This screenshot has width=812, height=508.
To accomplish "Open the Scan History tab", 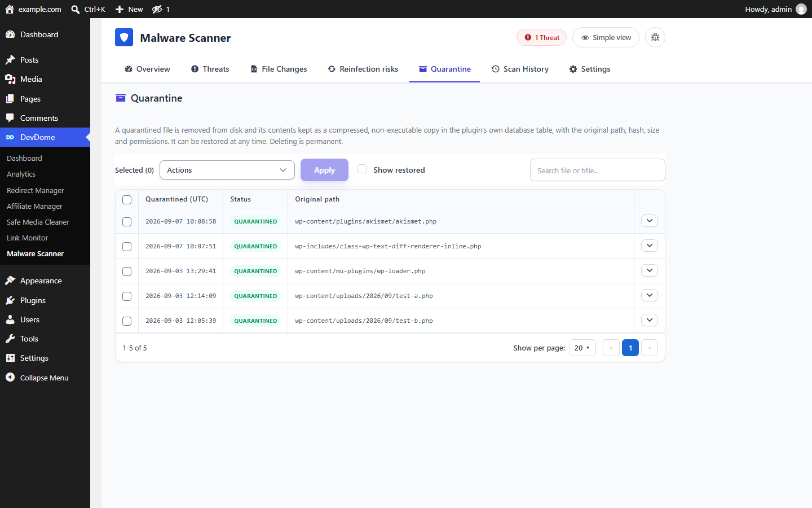I will coord(520,69).
